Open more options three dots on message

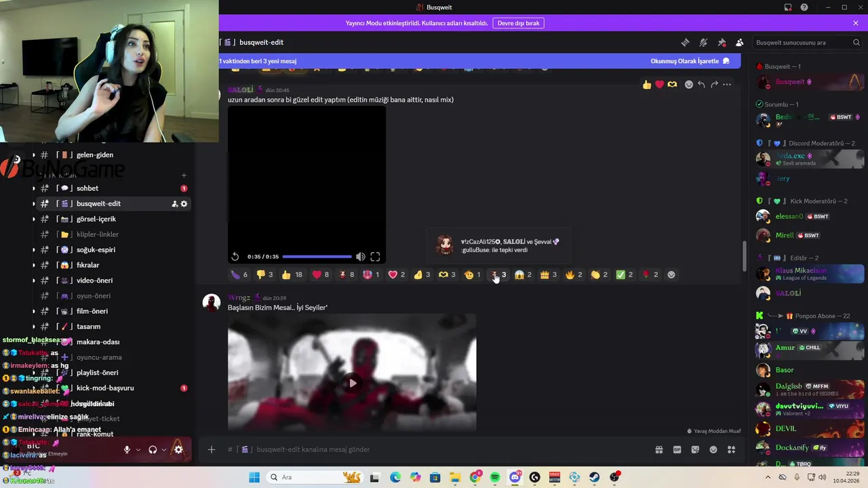727,85
